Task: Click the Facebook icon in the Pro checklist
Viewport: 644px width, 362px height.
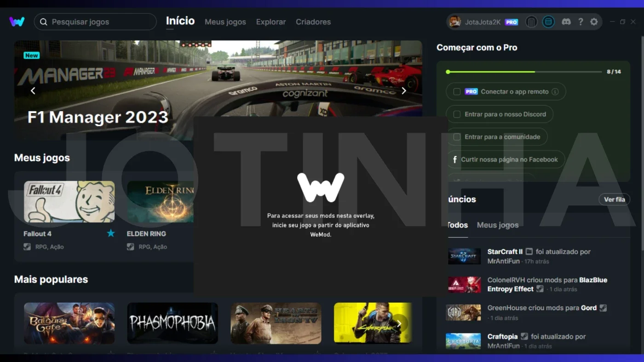Action: (455, 159)
